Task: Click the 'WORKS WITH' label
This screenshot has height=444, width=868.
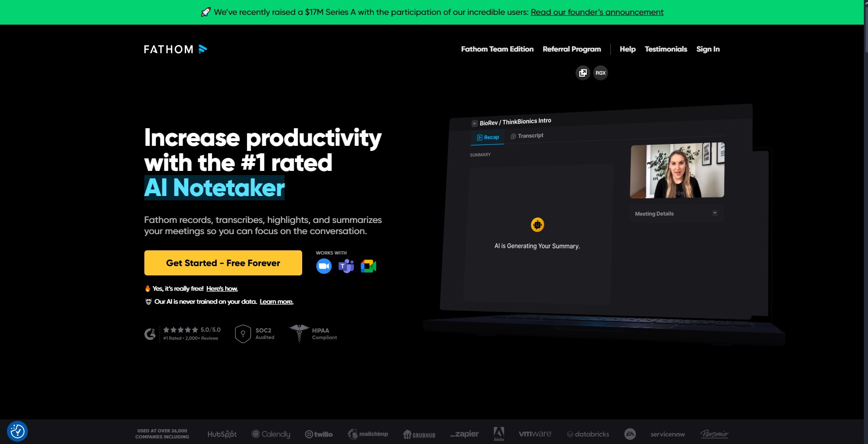Action: click(331, 253)
